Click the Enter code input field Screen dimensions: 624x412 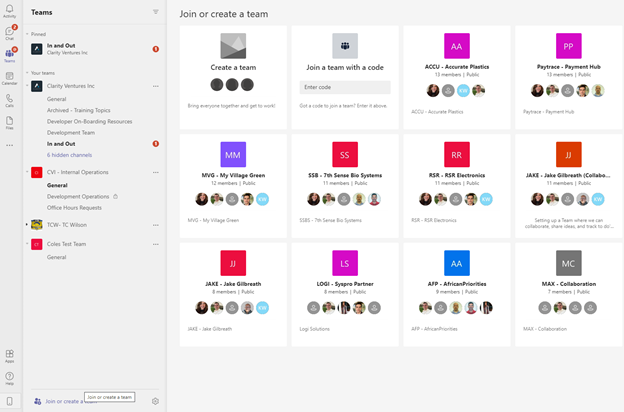(345, 87)
